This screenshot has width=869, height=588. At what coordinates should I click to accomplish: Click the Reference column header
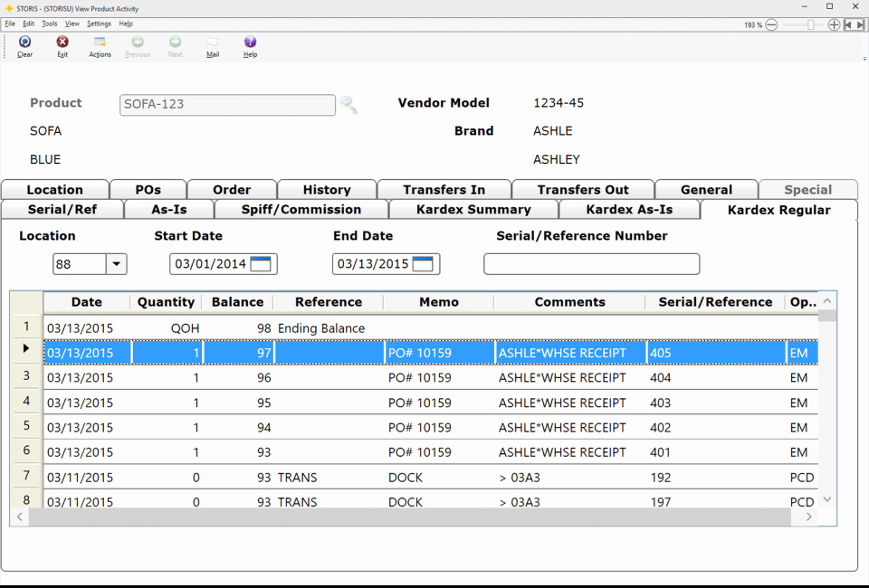[x=328, y=302]
